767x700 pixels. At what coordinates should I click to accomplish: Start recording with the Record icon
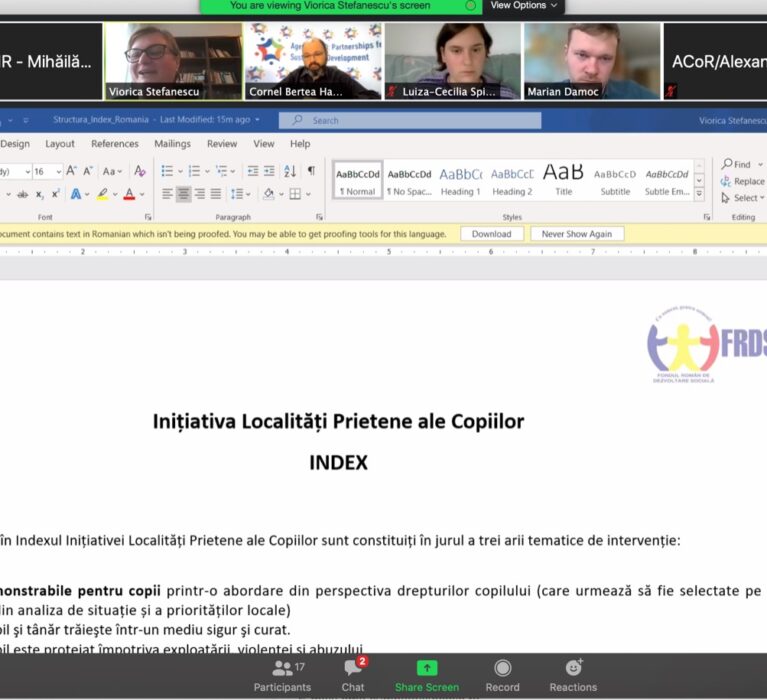(502, 668)
